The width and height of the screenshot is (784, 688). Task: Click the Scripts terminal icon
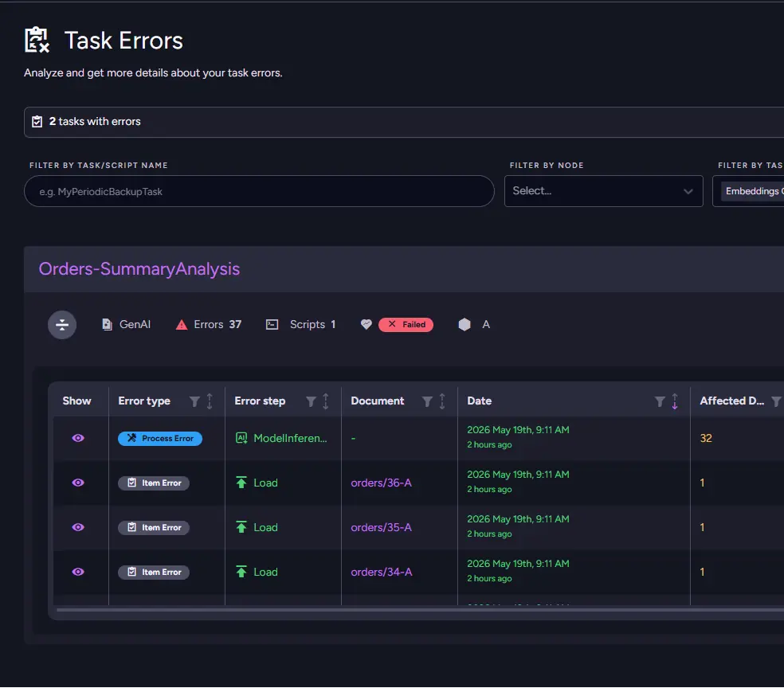click(272, 325)
